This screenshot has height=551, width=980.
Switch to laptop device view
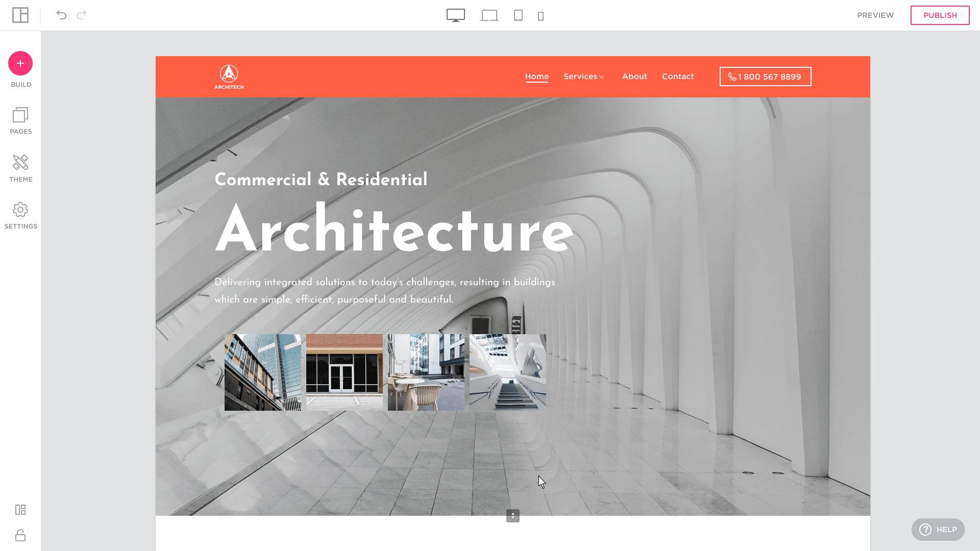coord(489,16)
